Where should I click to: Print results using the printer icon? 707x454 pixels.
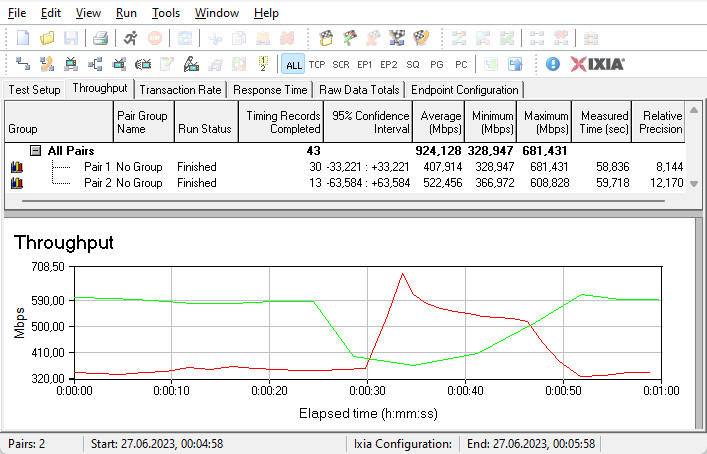(x=100, y=38)
